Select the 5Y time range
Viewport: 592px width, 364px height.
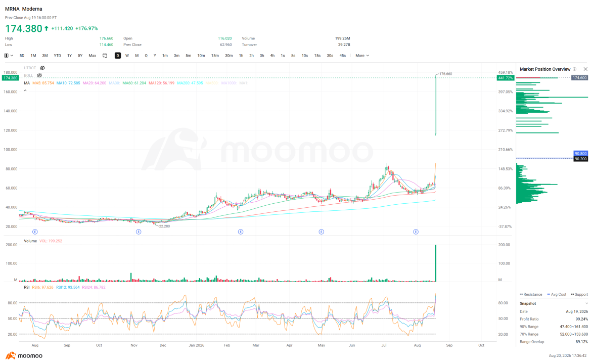coord(80,56)
